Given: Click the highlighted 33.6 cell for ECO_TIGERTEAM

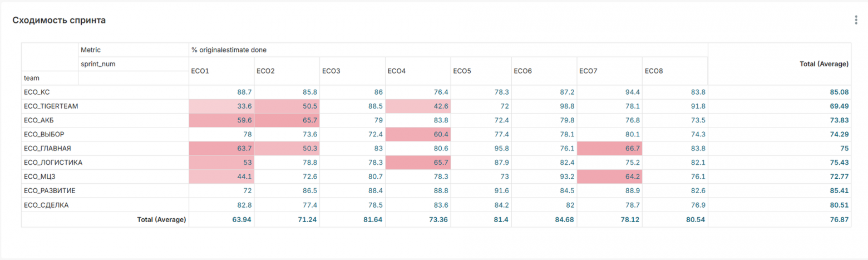Looking at the screenshot, I should 221,106.
